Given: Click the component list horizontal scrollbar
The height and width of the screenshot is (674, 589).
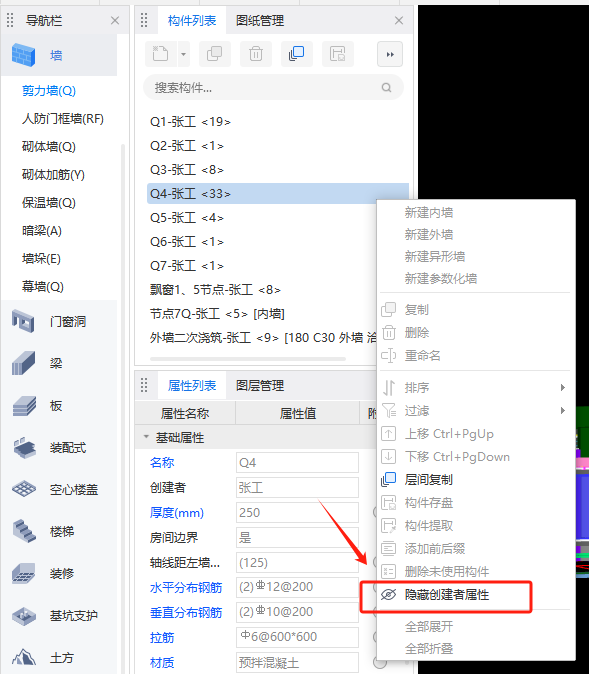Looking at the screenshot, I should [248, 359].
